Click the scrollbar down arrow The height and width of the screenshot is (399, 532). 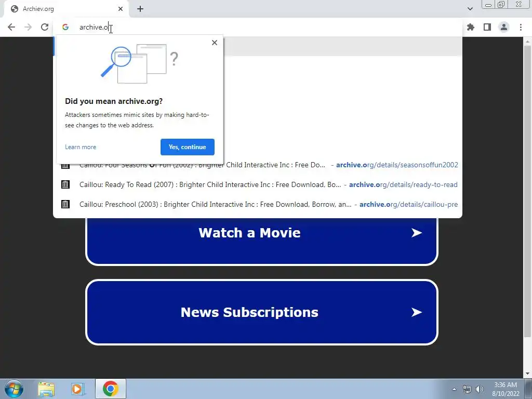pos(527,374)
